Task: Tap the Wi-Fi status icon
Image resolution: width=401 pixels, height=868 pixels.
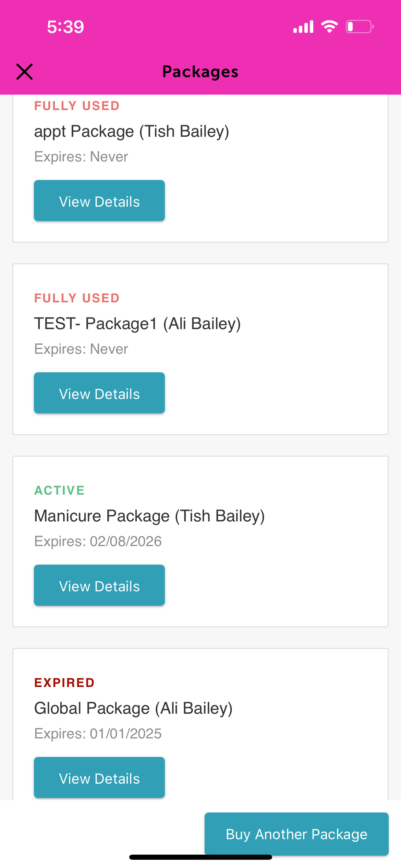Action: (x=329, y=27)
